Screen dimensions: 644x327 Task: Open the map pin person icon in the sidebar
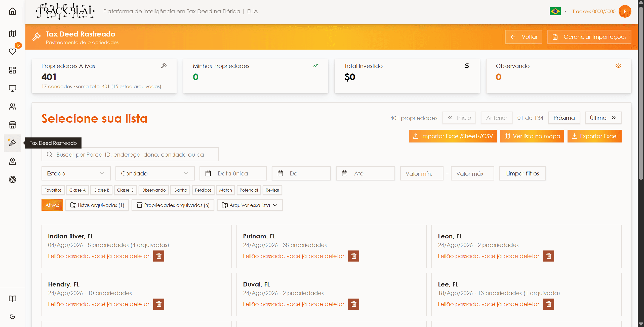[x=12, y=161]
